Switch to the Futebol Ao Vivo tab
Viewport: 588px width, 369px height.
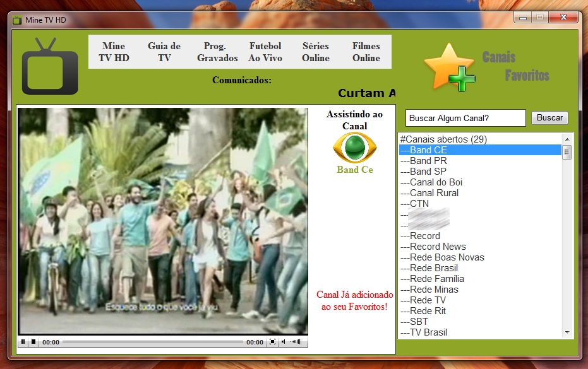pos(265,52)
